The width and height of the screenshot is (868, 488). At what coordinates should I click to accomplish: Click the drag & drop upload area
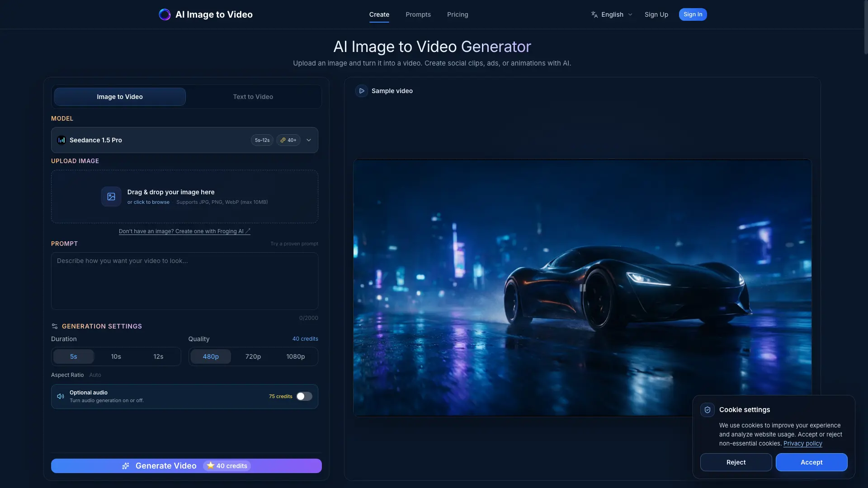click(x=184, y=197)
